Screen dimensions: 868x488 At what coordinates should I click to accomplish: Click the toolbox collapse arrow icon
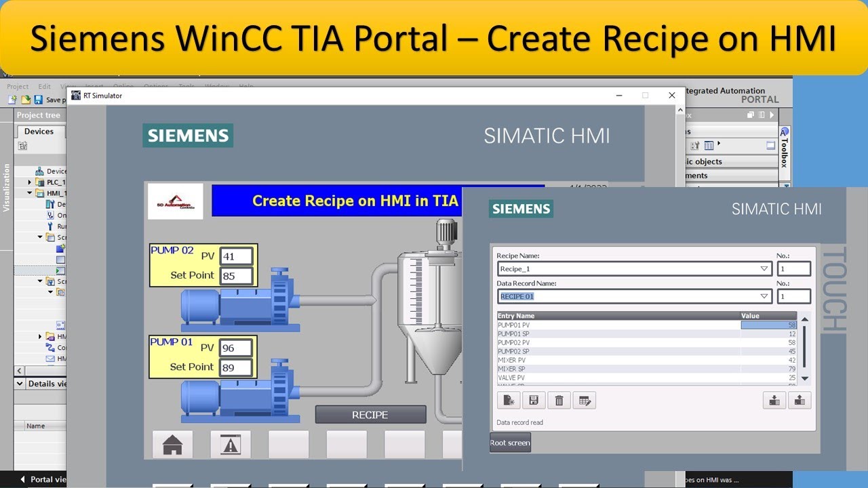pyautogui.click(x=771, y=115)
